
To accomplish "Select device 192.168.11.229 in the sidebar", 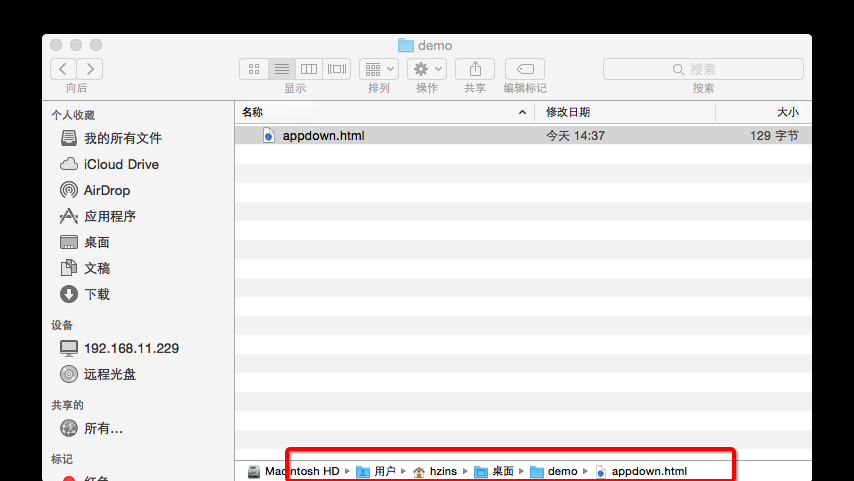I will 119,348.
